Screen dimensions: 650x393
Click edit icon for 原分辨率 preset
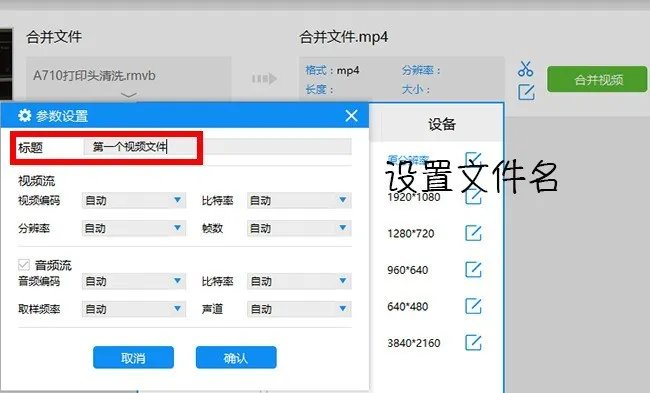473,159
